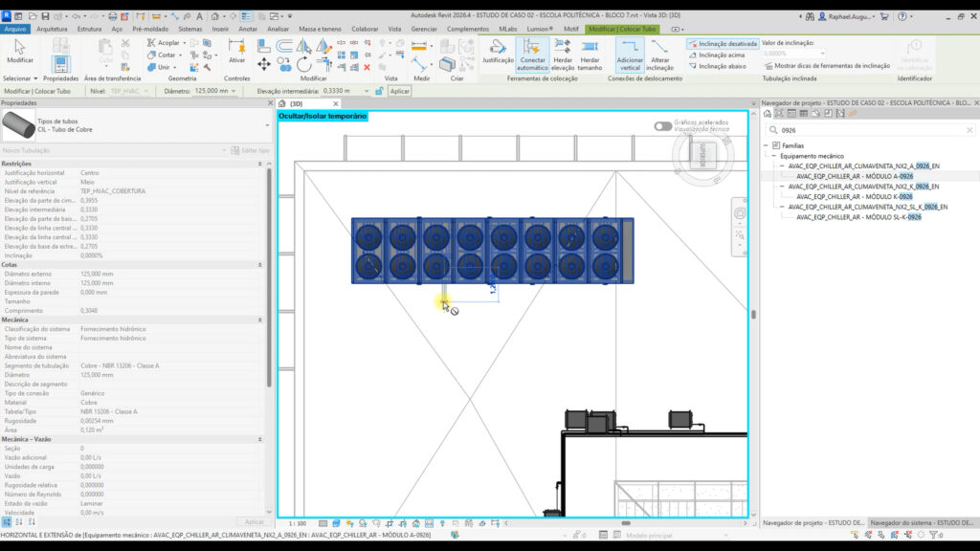Clear the 0926 search with X
This screenshot has height=551, width=980.
[x=969, y=130]
